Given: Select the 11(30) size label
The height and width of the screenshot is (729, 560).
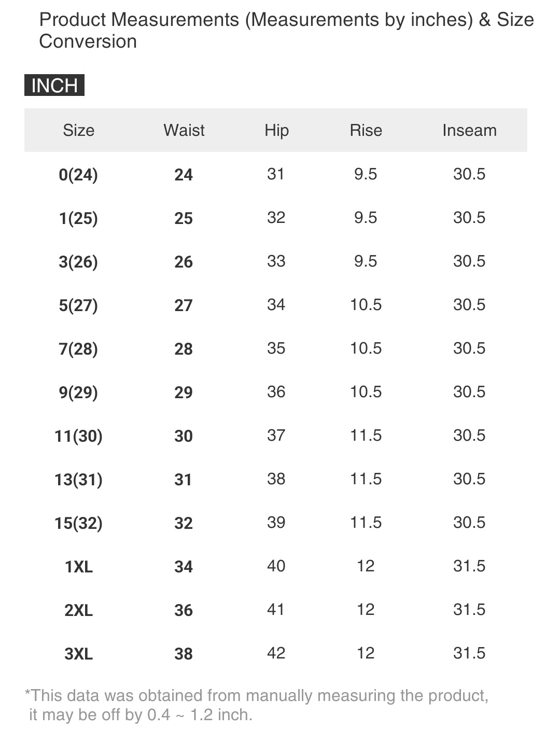Looking at the screenshot, I should click(x=78, y=436).
